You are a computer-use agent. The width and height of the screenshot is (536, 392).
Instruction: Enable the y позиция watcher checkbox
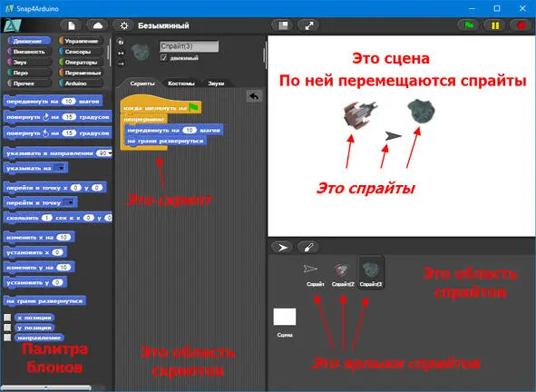pos(7,328)
